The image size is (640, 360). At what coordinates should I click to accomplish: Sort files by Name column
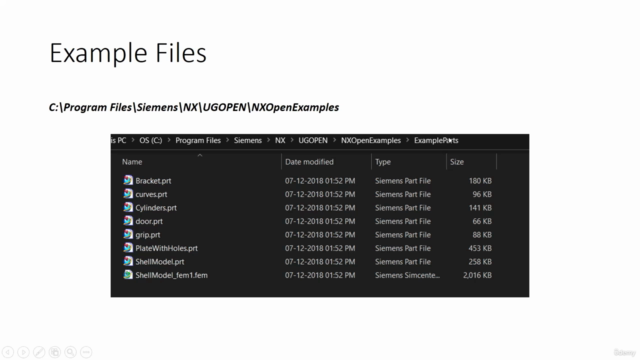click(132, 162)
